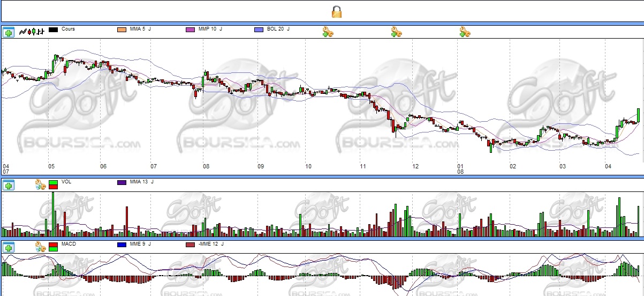This screenshot has width=644, height=296.
Task: Click the green plus button in the VOL panel
Action: click(x=8, y=186)
